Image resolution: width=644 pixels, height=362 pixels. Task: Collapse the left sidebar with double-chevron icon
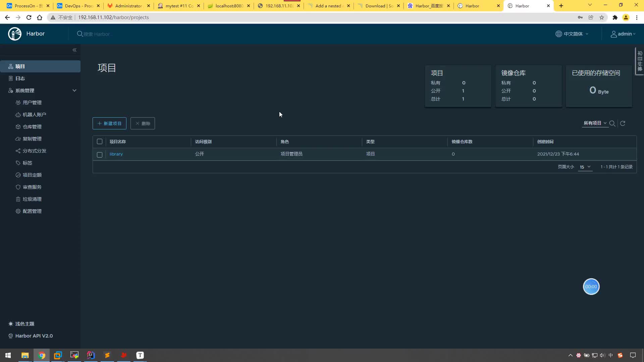(74, 50)
